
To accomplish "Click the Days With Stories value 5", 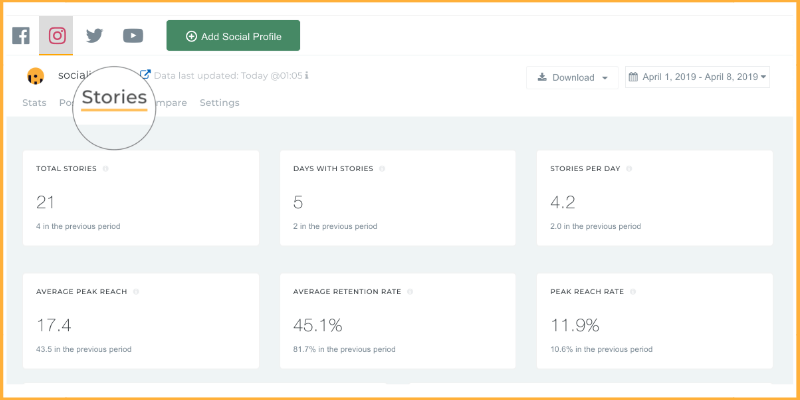I will 298,202.
